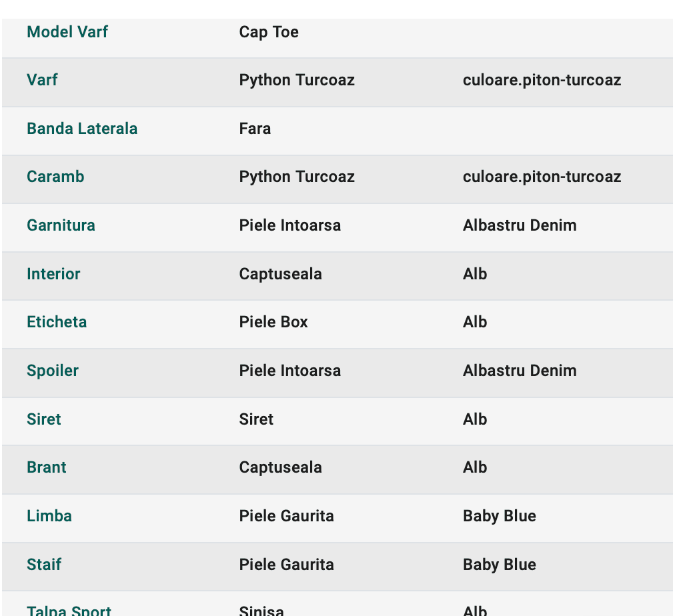Click the Model Varf label
Viewport: 675px width, 616px height.
67,32
